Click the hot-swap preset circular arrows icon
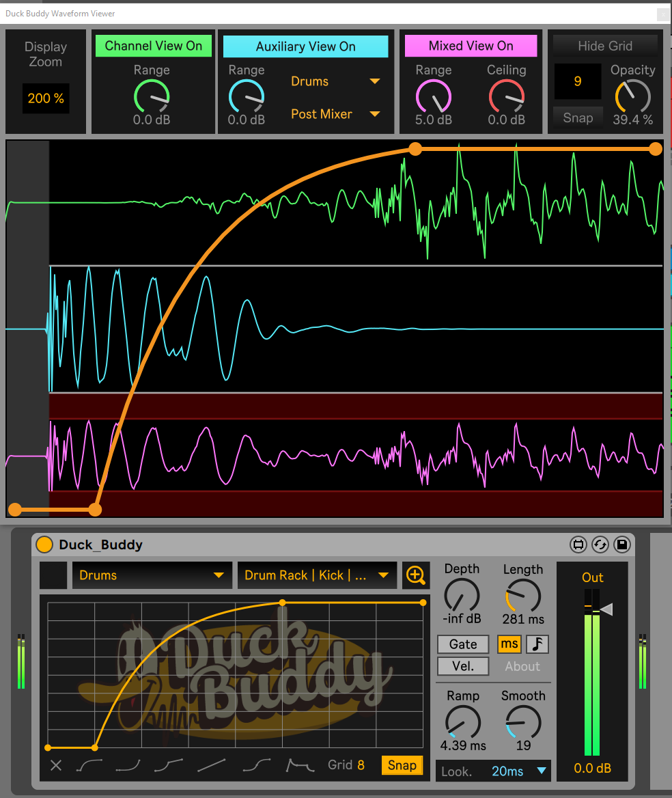Screen dimensions: 672x798 pos(600,545)
